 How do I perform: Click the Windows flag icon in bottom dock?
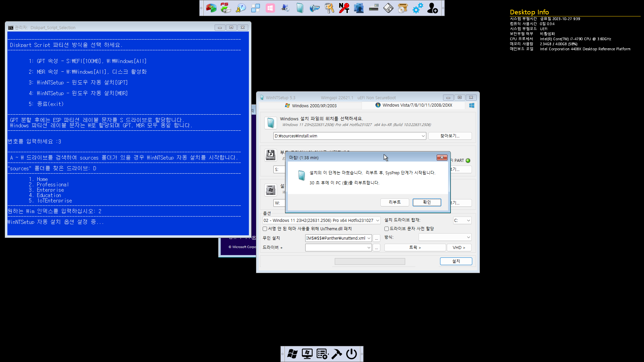click(292, 354)
